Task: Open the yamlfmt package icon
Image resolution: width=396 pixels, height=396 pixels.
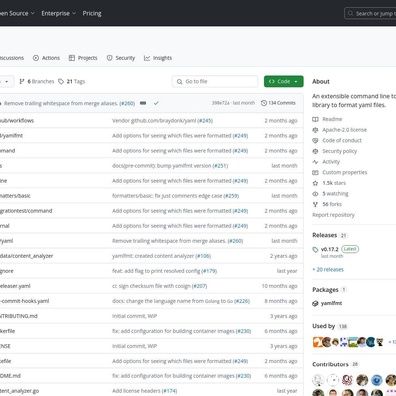Action: (x=315, y=303)
